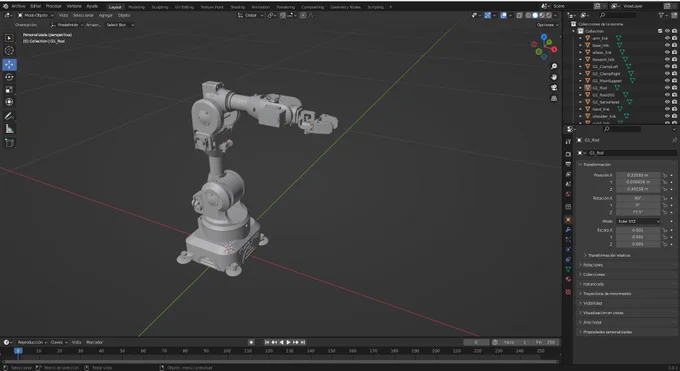Open the Agregar menu in viewport header

pyautogui.click(x=105, y=15)
